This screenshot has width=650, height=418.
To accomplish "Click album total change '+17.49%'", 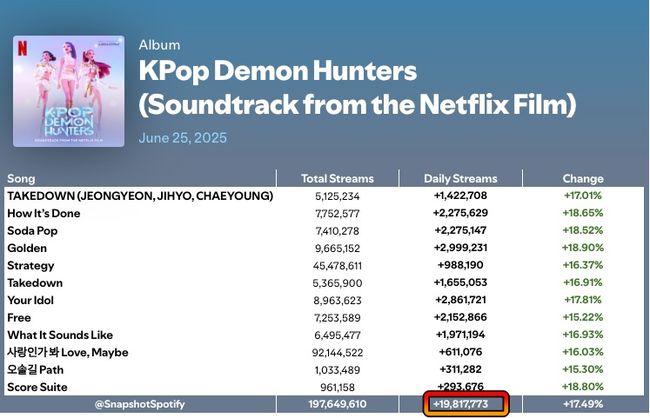I will point(583,404).
